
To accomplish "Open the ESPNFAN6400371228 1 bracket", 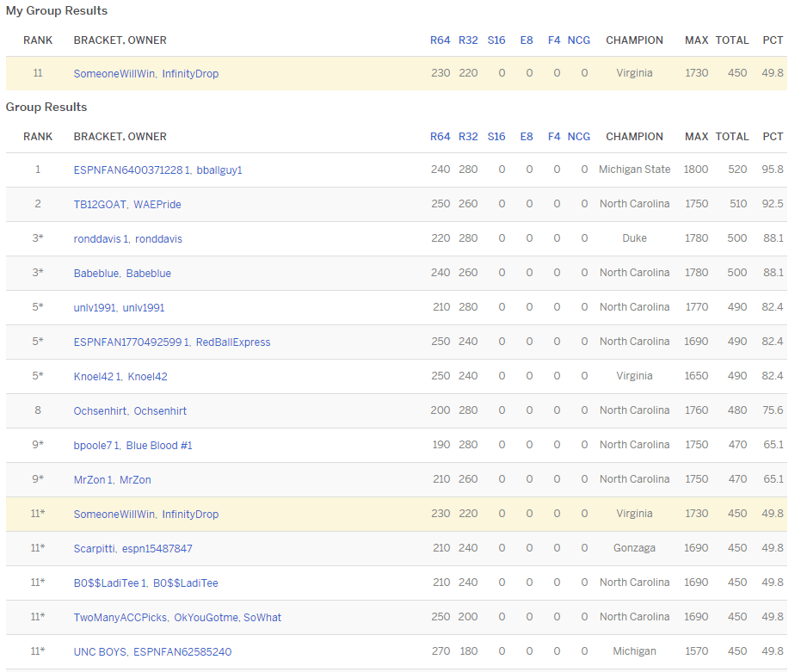I will pyautogui.click(x=132, y=170).
